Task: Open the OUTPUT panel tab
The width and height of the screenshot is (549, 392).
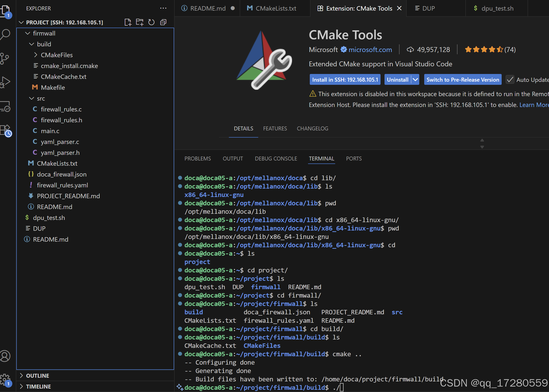Action: (233, 159)
